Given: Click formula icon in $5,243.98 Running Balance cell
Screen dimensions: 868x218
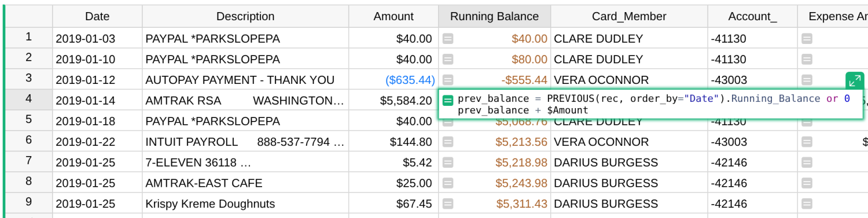Looking at the screenshot, I should pyautogui.click(x=448, y=183).
